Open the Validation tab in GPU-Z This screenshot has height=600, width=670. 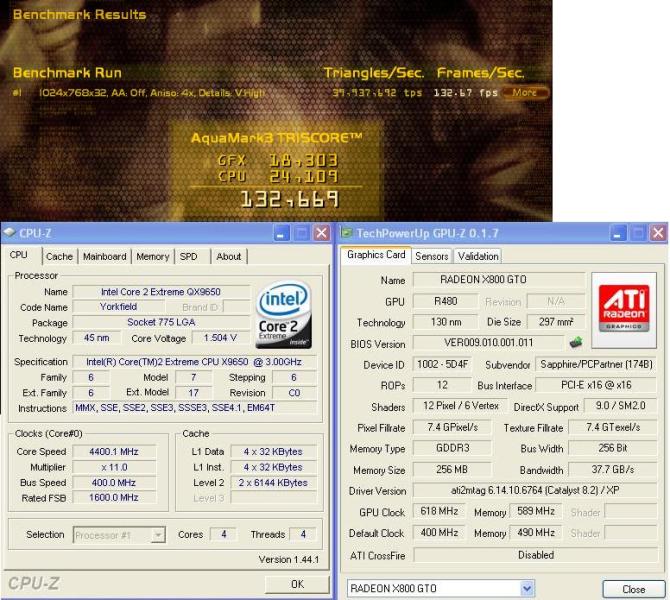pos(478,256)
